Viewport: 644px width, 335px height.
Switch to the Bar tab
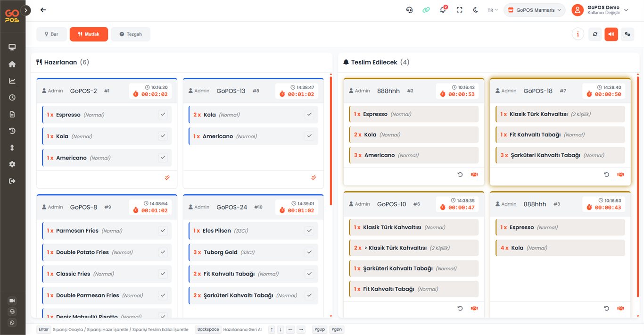pos(51,34)
